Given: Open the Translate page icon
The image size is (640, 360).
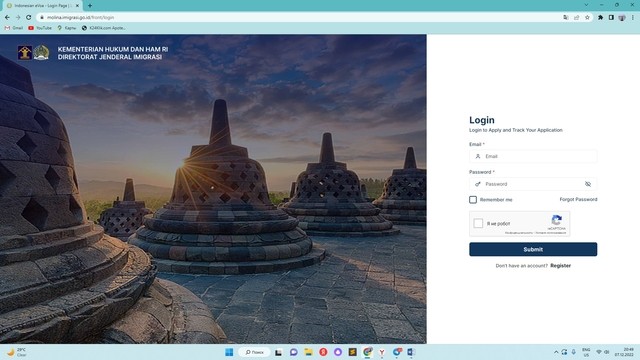Looking at the screenshot, I should coord(566,18).
